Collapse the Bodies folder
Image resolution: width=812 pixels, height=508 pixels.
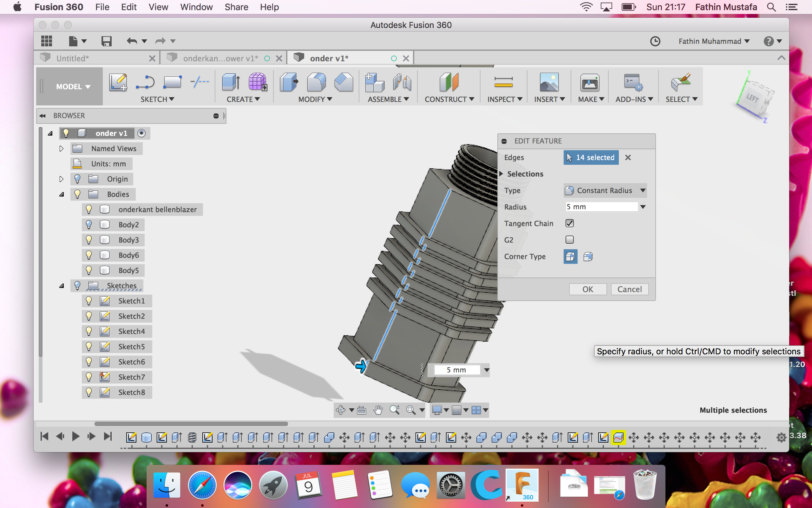62,194
